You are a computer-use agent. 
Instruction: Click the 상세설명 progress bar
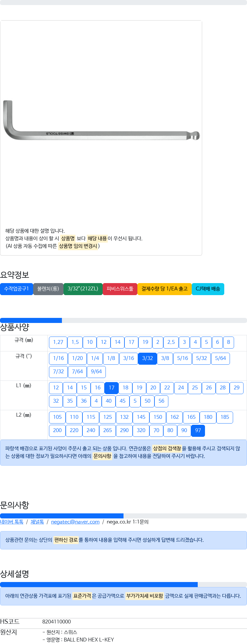[123, 585]
